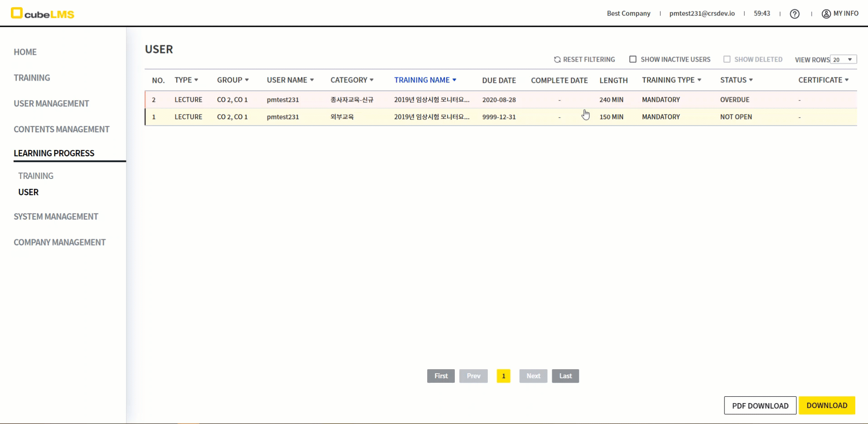This screenshot has width=868, height=424.
Task: Expand the GROUP column filter
Action: [x=247, y=80]
